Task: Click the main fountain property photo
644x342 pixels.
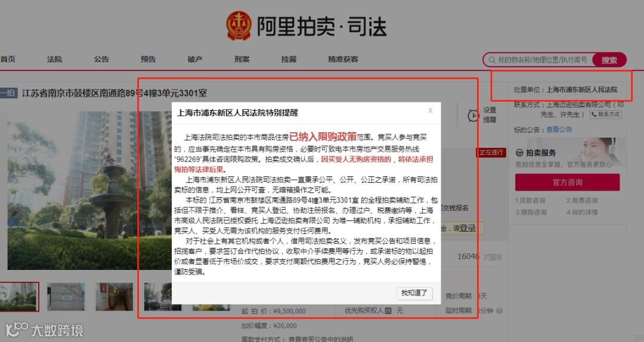Action: [88, 191]
